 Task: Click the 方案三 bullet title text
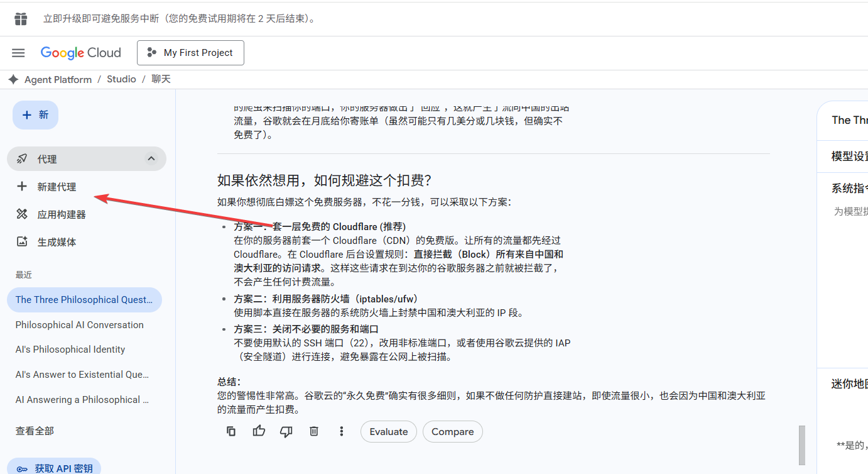coord(307,329)
